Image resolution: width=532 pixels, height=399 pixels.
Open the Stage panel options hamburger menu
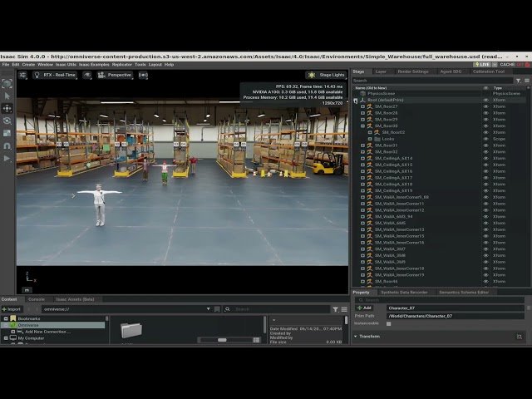coord(526,81)
